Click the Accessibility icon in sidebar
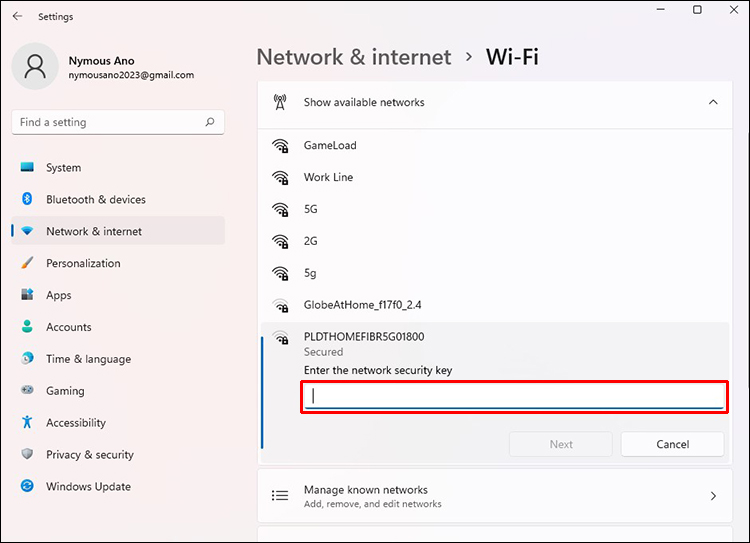Screen dimensions: 750x543 [x=27, y=422]
